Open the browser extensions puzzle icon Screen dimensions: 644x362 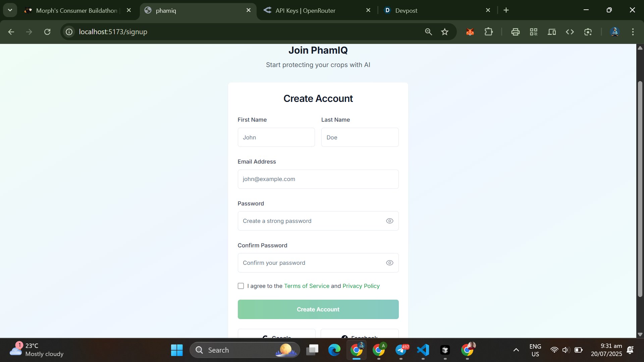[488, 32]
